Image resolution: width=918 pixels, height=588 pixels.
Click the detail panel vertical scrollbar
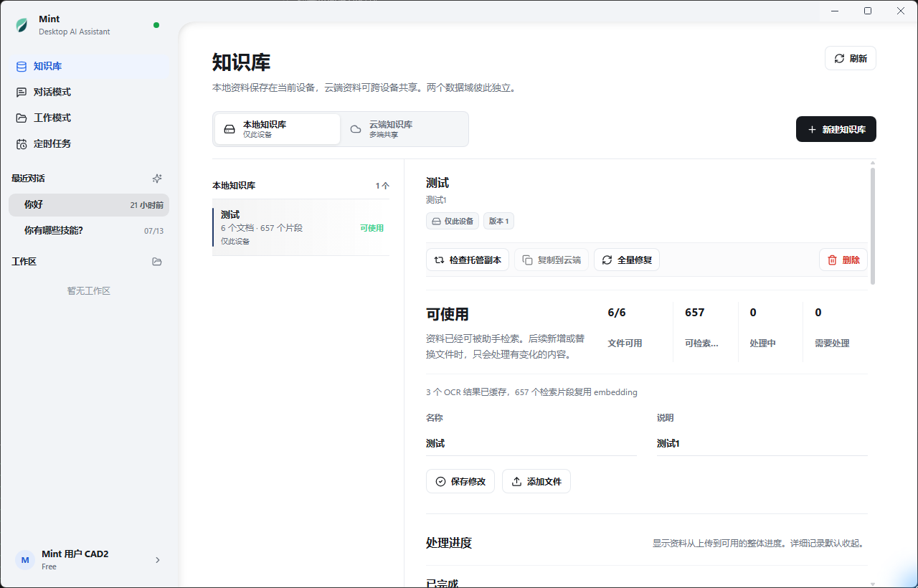(873, 226)
